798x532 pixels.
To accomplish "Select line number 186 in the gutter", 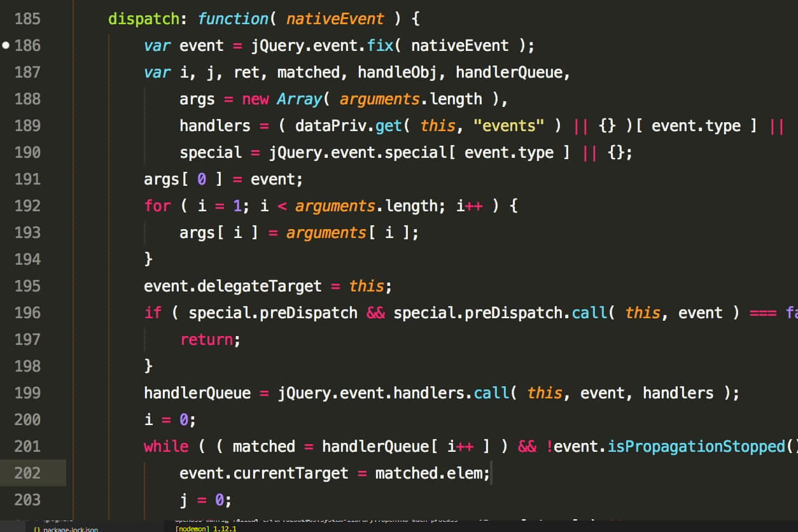I will point(27,45).
